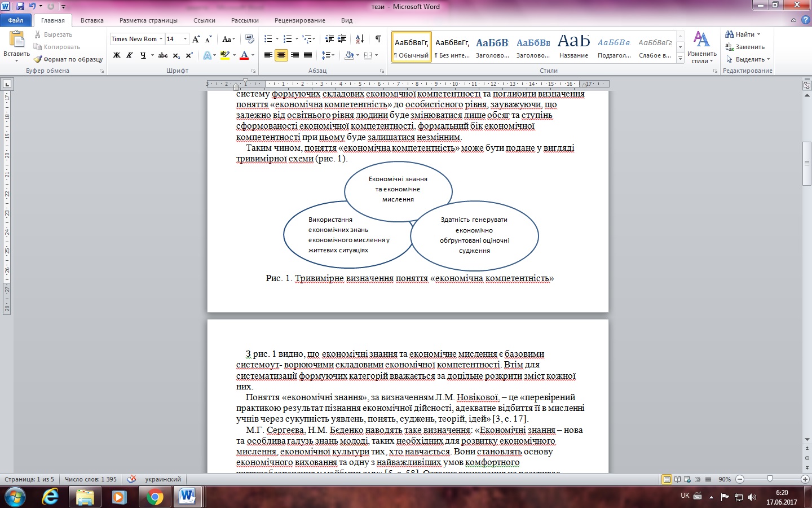
Task: Open the font size 14 dropdown
Action: [x=185, y=39]
